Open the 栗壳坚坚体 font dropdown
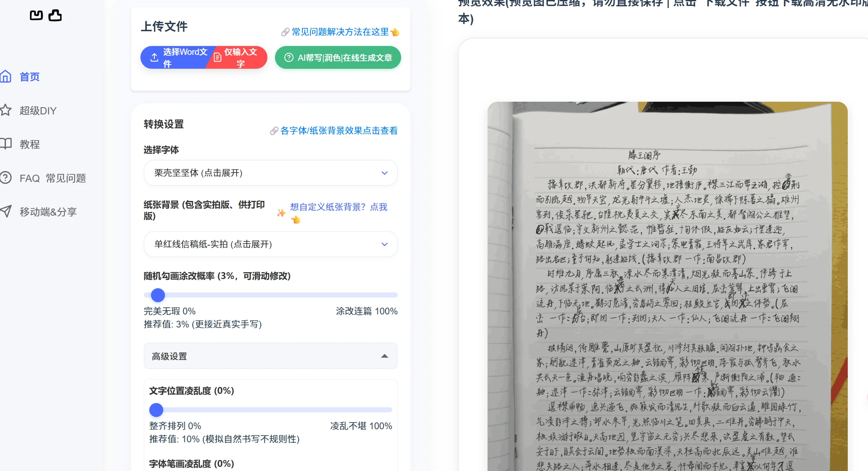868x471 pixels. click(x=271, y=173)
